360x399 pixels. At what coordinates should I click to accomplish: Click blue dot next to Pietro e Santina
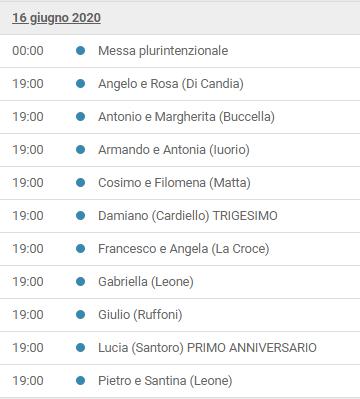[x=80, y=381]
